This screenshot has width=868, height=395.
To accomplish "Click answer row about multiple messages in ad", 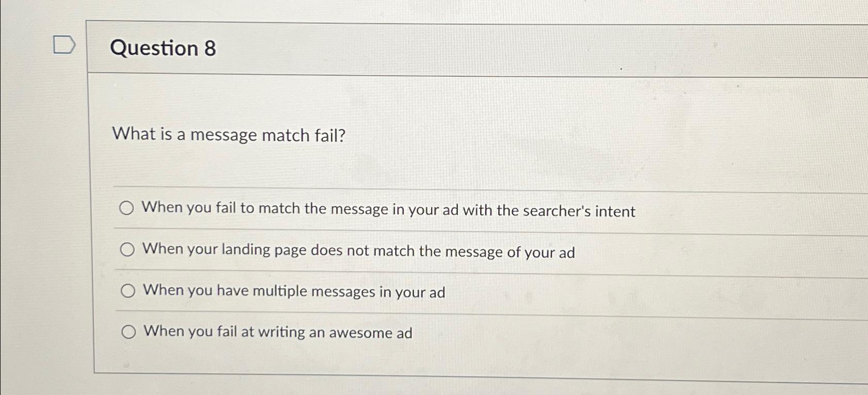I will click(294, 292).
